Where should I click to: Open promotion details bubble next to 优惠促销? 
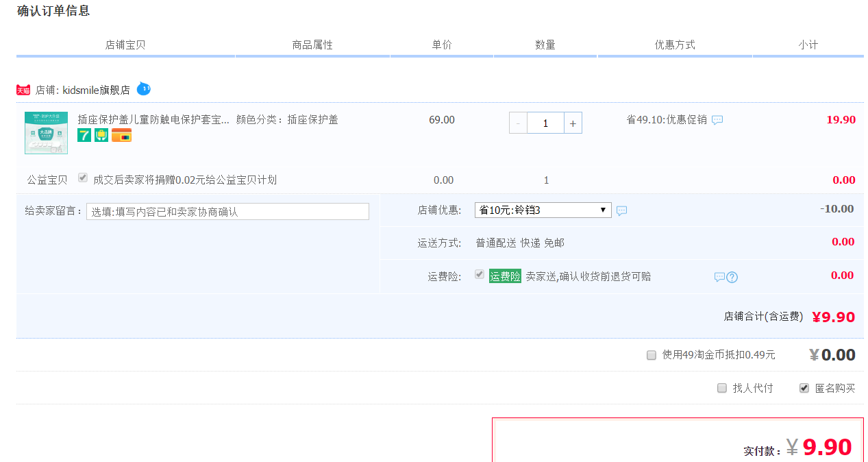tap(717, 120)
